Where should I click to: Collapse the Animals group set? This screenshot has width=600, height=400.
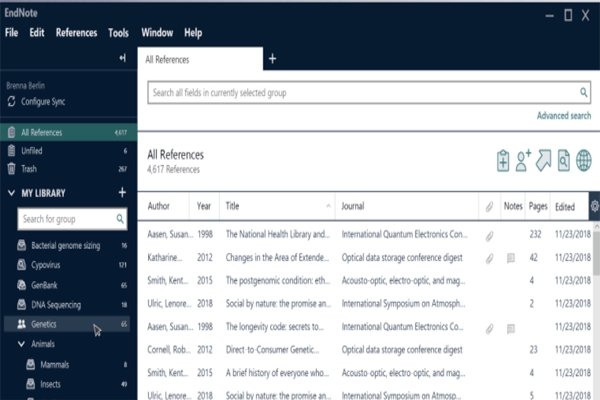24,344
